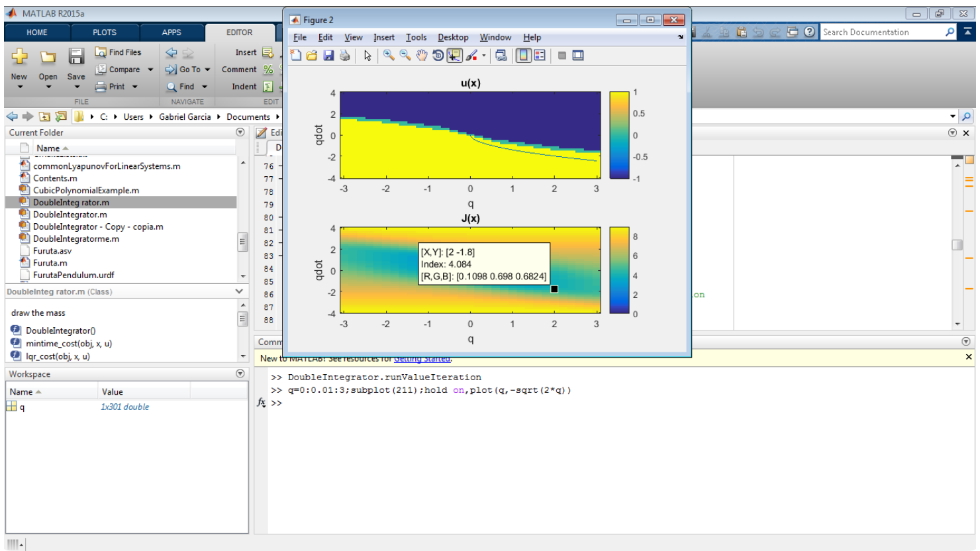Click Hide Plot Tools icon
The image size is (980, 551).
(x=562, y=56)
